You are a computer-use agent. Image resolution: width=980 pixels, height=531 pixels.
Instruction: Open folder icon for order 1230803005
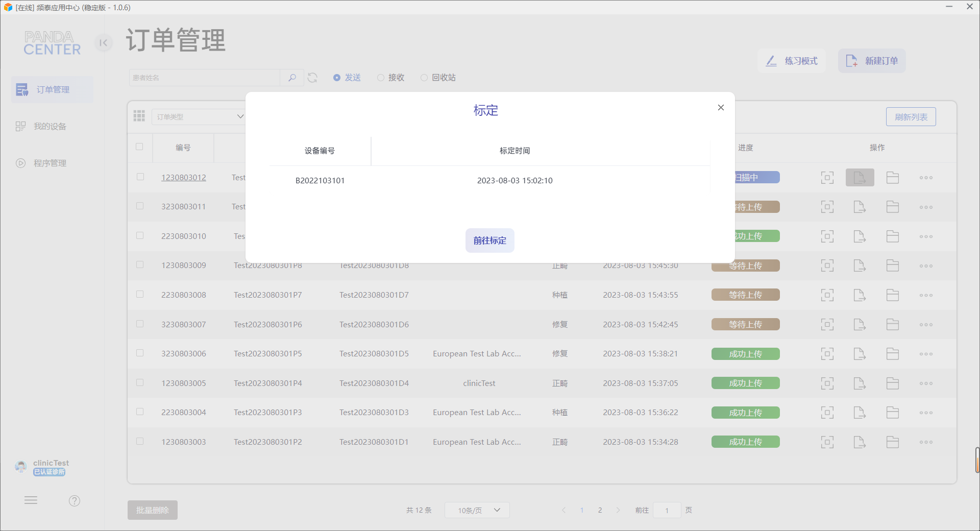coord(893,383)
